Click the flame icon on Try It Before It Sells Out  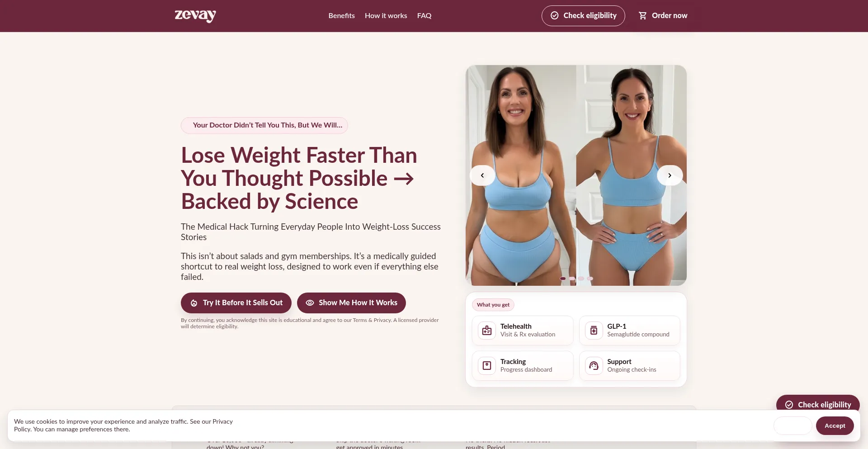tap(194, 303)
